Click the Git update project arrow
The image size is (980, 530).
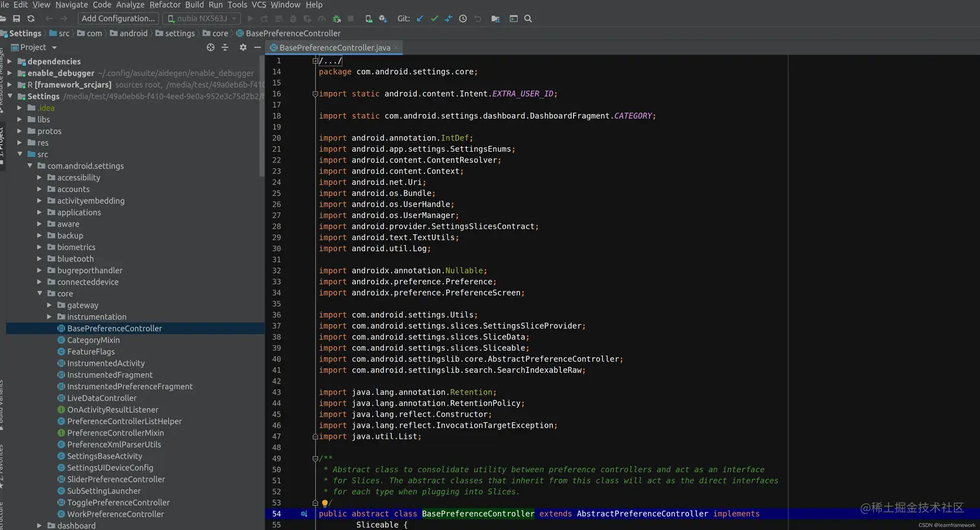(420, 19)
